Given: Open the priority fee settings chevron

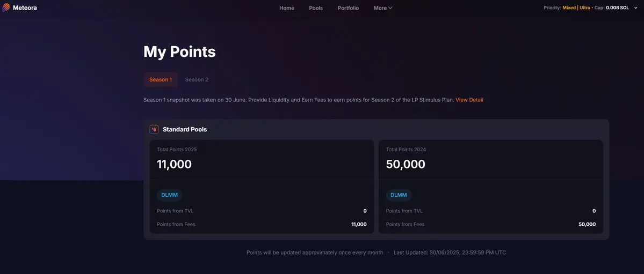Looking at the screenshot, I should (636, 8).
